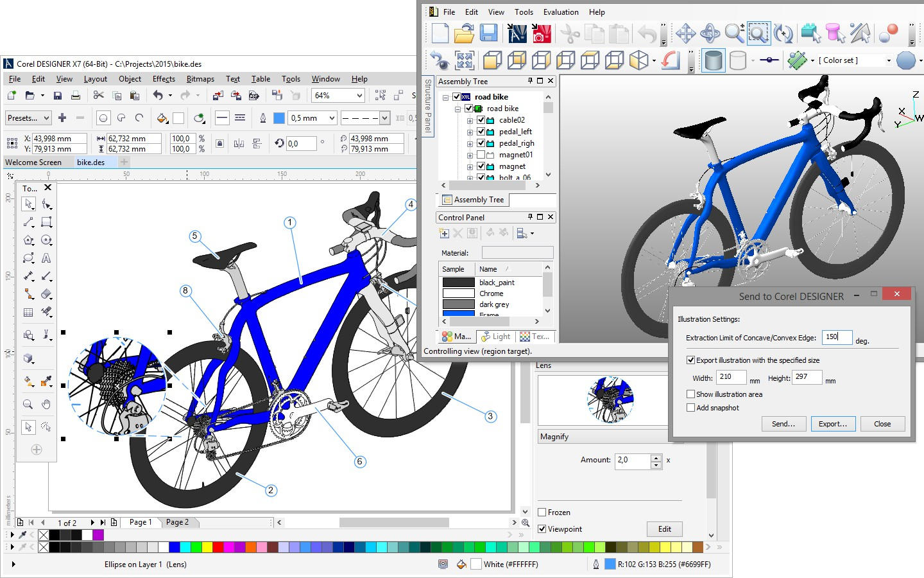The height and width of the screenshot is (578, 924).
Task: Open file using 3D viewer folder icon
Action: 464,33
